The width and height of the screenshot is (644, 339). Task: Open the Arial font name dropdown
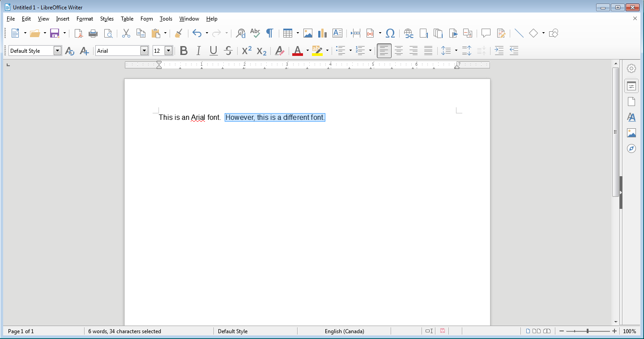pyautogui.click(x=144, y=51)
